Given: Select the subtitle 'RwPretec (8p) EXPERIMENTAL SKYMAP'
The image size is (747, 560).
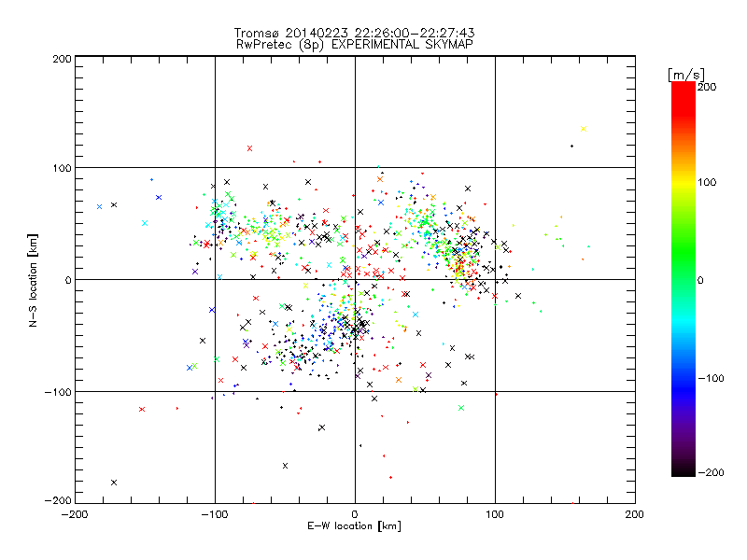Looking at the screenshot, I should point(355,45).
